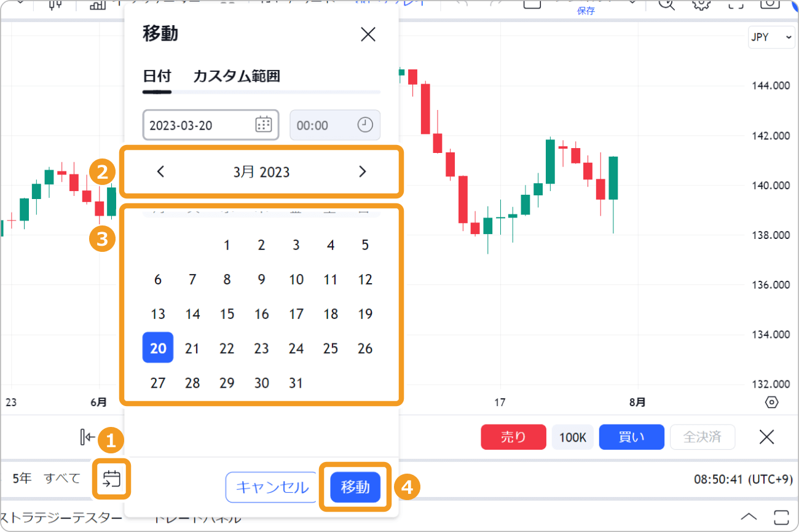Collapse the bottom panel chevron
Viewport: 799px width, 532px height.
tap(748, 515)
